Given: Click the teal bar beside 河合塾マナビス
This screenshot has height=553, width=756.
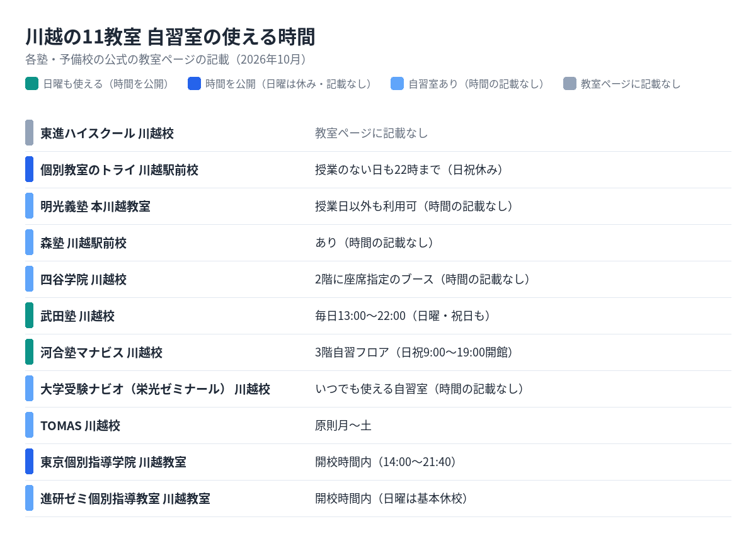Looking at the screenshot, I should 29,352.
